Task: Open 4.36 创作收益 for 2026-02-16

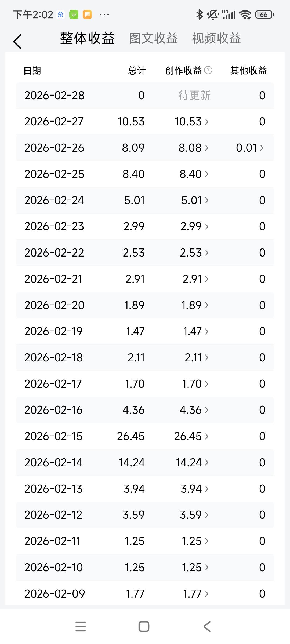Action: 194,410
